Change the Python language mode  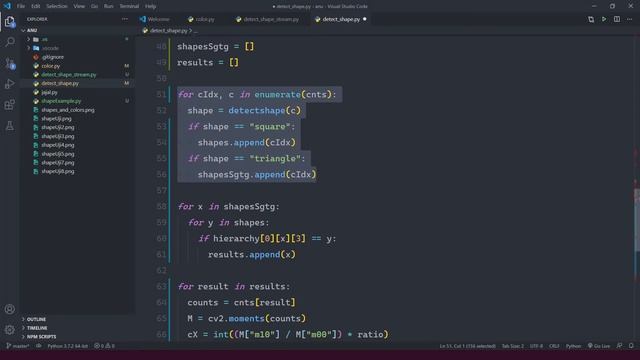point(573,346)
